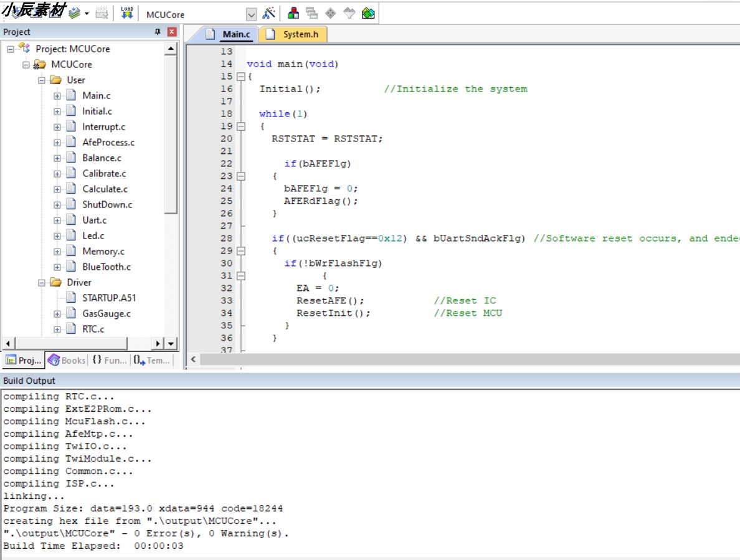Open Options for Target wand icon

pyautogui.click(x=269, y=13)
